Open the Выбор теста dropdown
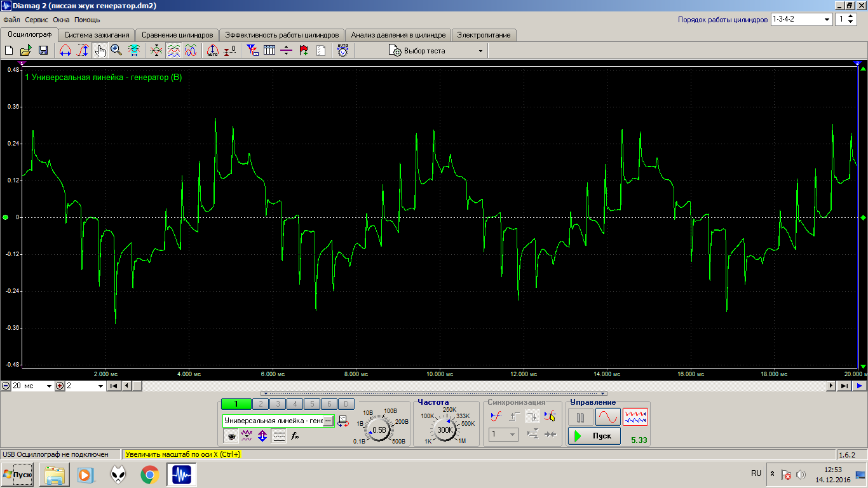The image size is (868, 488). (437, 50)
